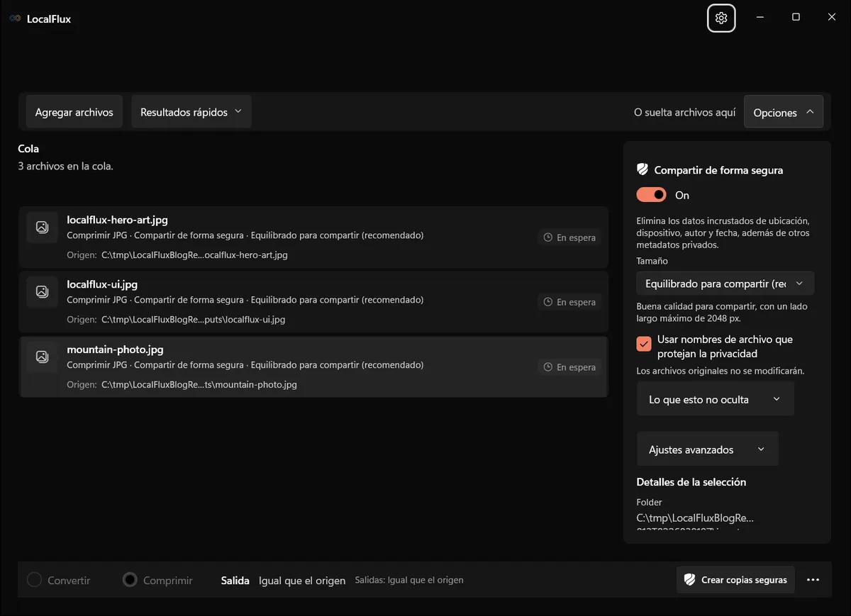
Task: Click the Cola heading
Action: (28, 149)
